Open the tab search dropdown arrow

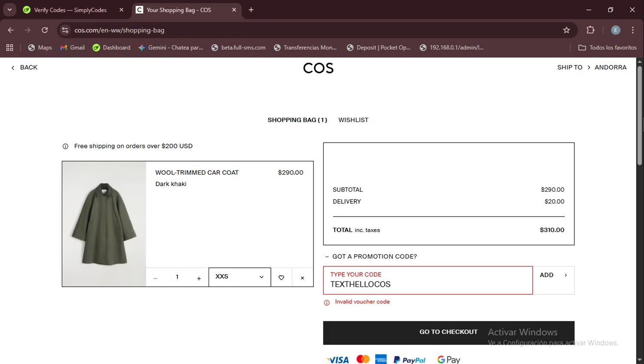[x=9, y=9]
